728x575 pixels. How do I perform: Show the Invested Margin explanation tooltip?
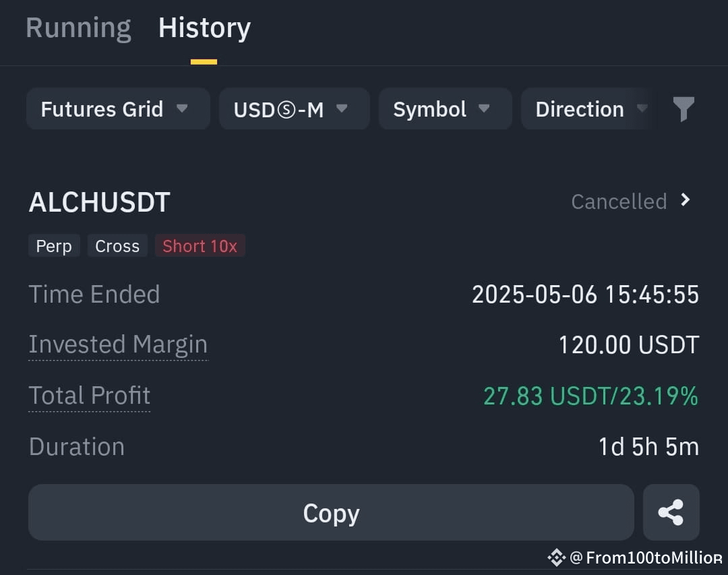(x=118, y=346)
